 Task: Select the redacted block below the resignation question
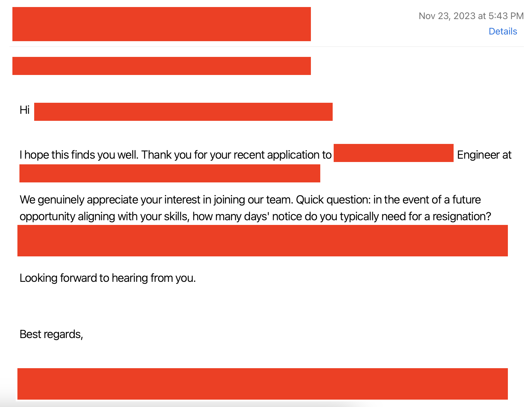(263, 241)
